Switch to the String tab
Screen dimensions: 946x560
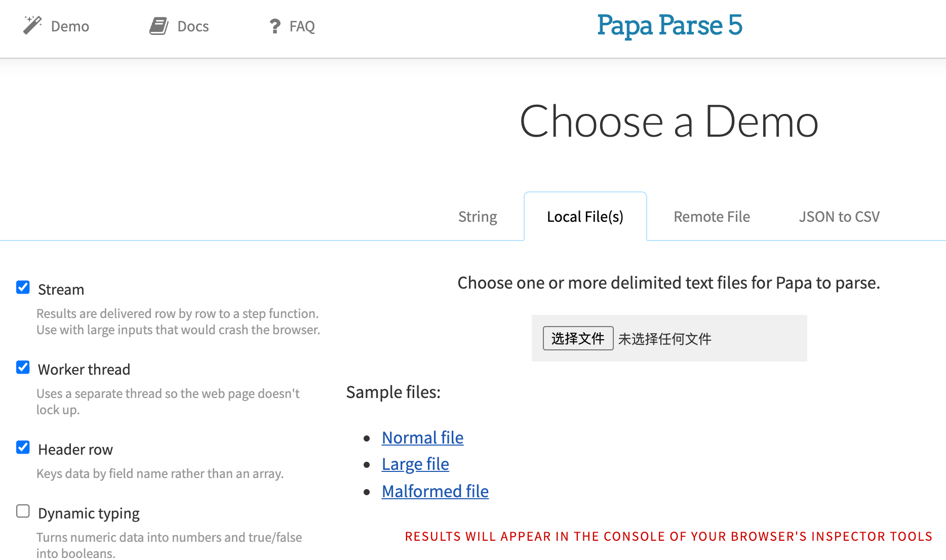coord(478,217)
